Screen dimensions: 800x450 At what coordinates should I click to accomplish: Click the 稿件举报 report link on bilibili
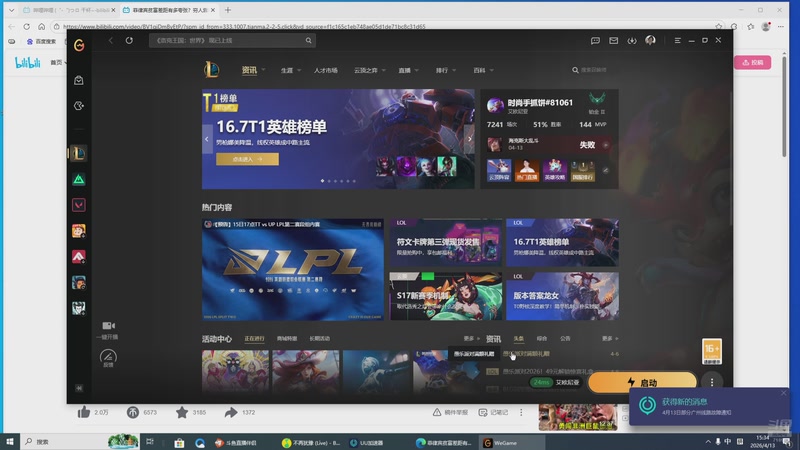pyautogui.click(x=450, y=412)
